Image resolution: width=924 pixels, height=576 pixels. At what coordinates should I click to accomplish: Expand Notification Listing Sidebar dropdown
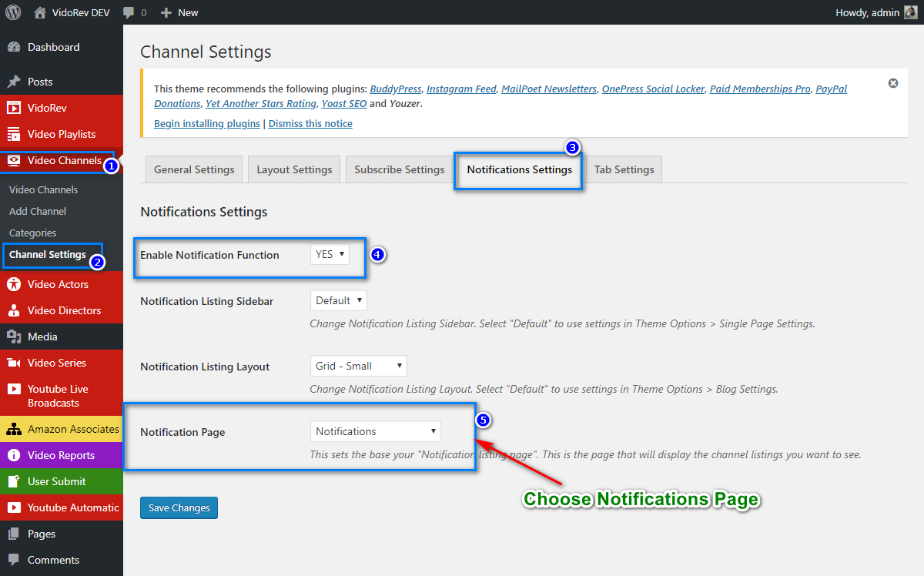(338, 300)
